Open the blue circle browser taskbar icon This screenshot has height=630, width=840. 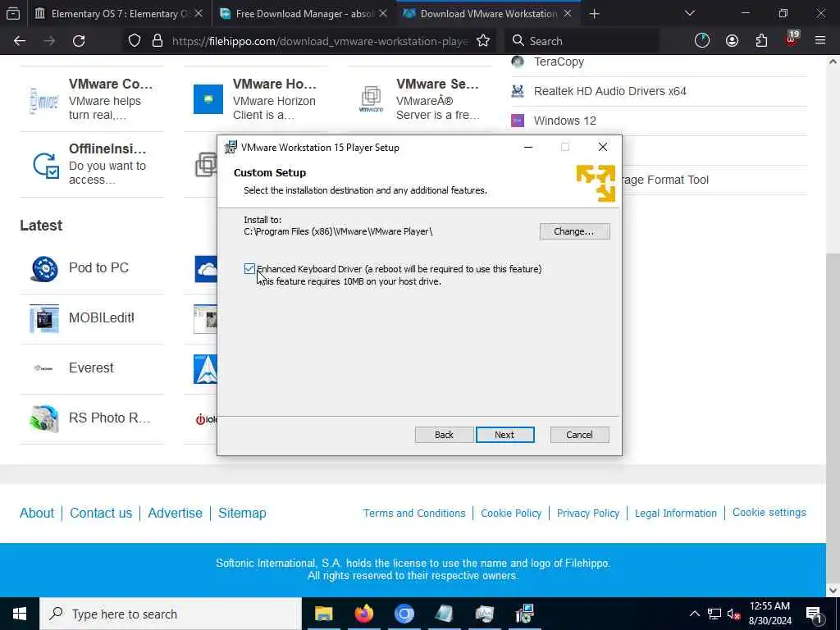point(404,614)
